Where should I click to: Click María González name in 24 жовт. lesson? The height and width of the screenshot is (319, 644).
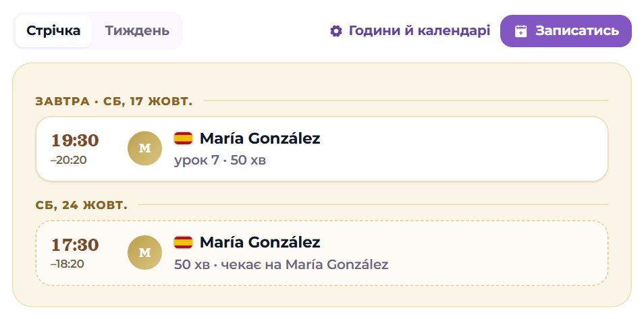click(260, 242)
